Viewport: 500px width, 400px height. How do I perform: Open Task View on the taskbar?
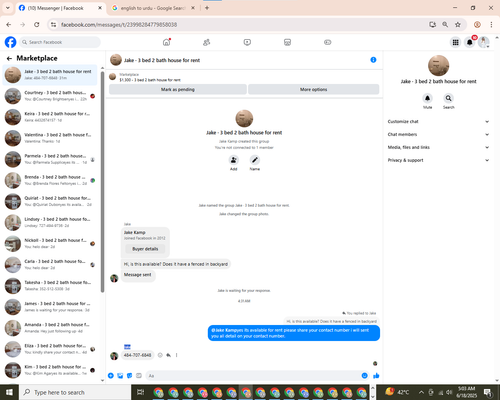click(x=141, y=392)
